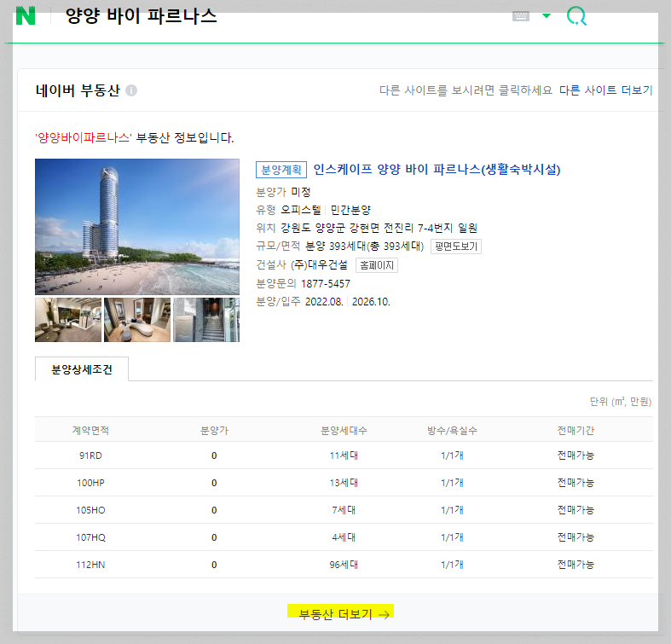Click the green Naver N logo
This screenshot has height=644, width=671.
click(x=26, y=16)
